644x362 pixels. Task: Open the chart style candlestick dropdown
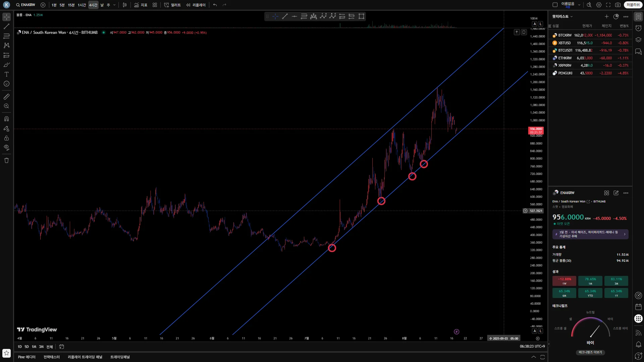click(125, 5)
